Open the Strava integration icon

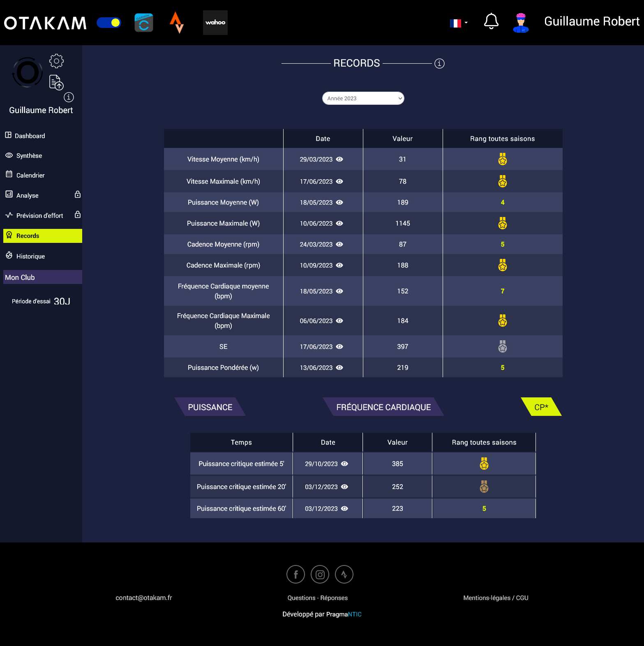tap(177, 23)
